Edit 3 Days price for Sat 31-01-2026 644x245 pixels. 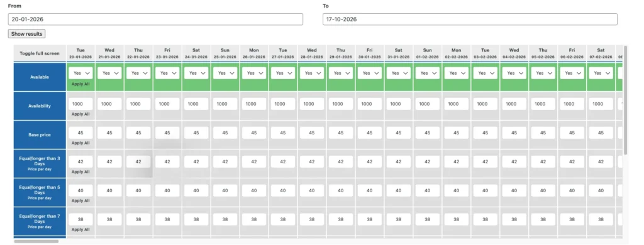[398, 161]
